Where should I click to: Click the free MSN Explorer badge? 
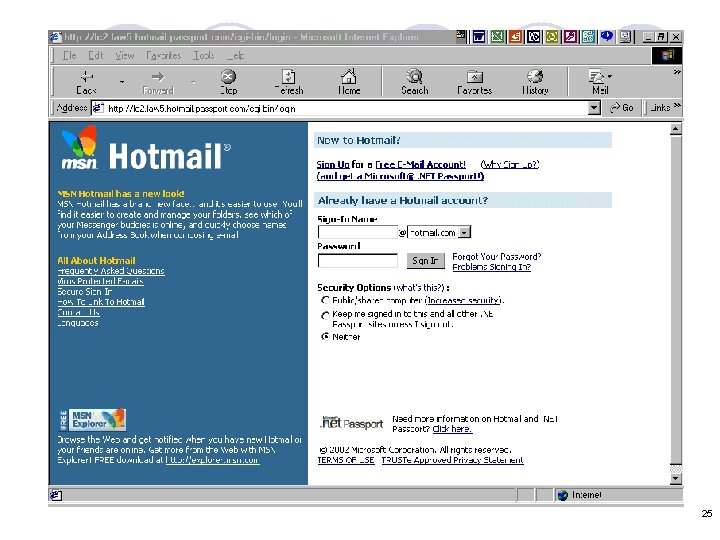pyautogui.click(x=93, y=420)
